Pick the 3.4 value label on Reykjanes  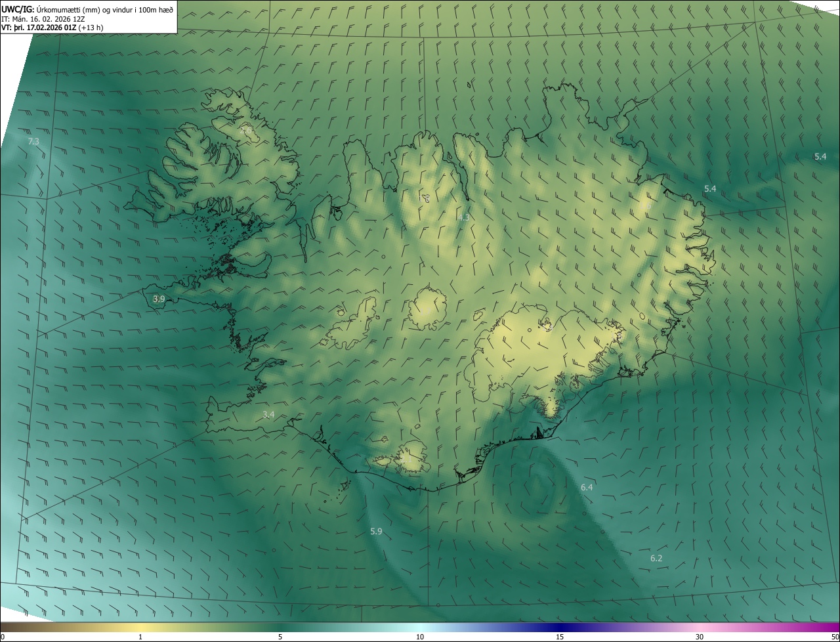pos(268,414)
